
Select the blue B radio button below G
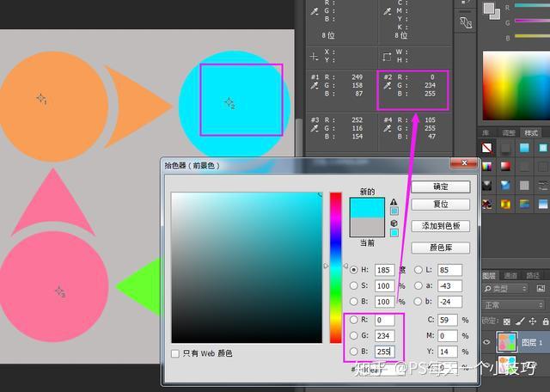coord(353,352)
